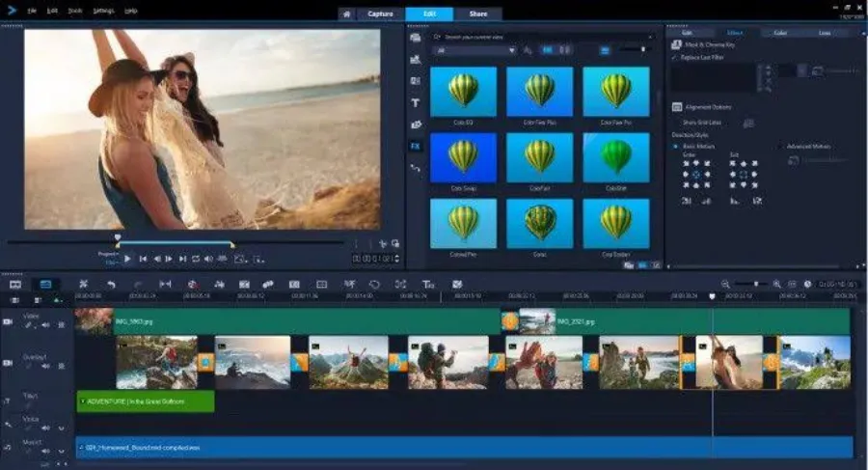The image size is (868, 470).
Task: Click the scissors tool in timeline toolbar
Action: click(x=84, y=284)
